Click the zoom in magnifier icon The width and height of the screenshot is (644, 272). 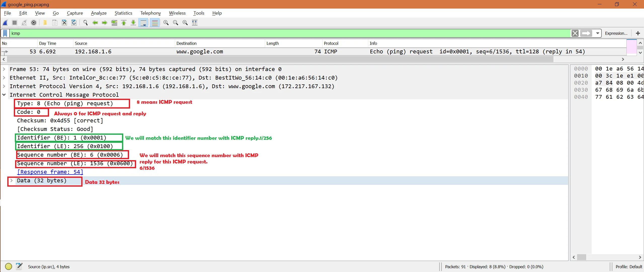click(x=166, y=23)
